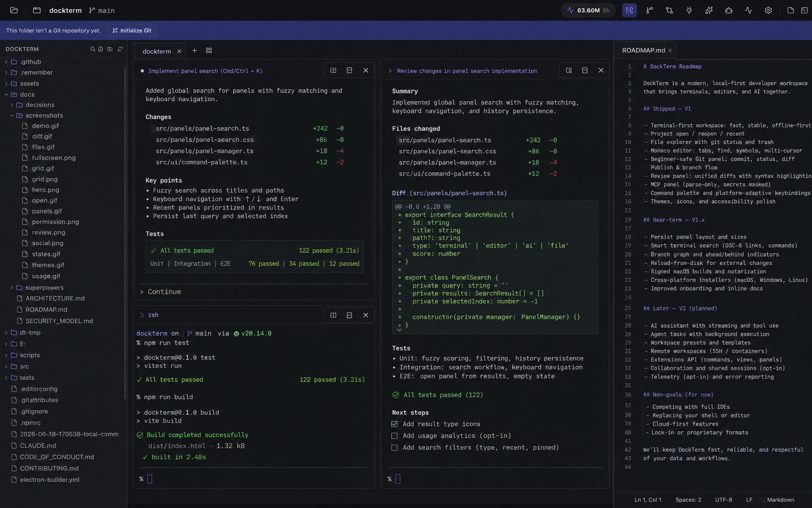Split Implement panel search panel vertically

(x=333, y=70)
